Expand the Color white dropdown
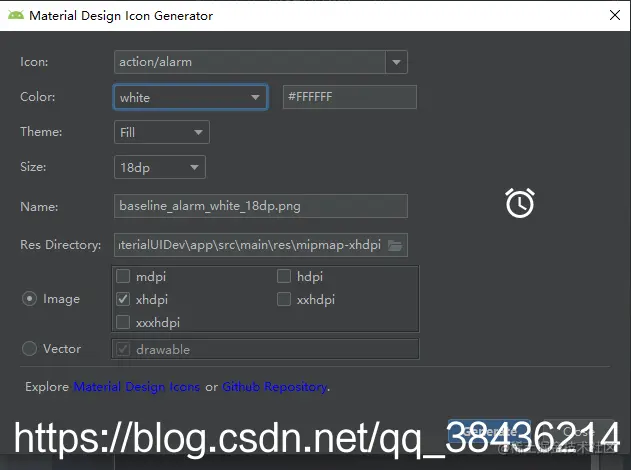This screenshot has width=631, height=470. pos(191,97)
